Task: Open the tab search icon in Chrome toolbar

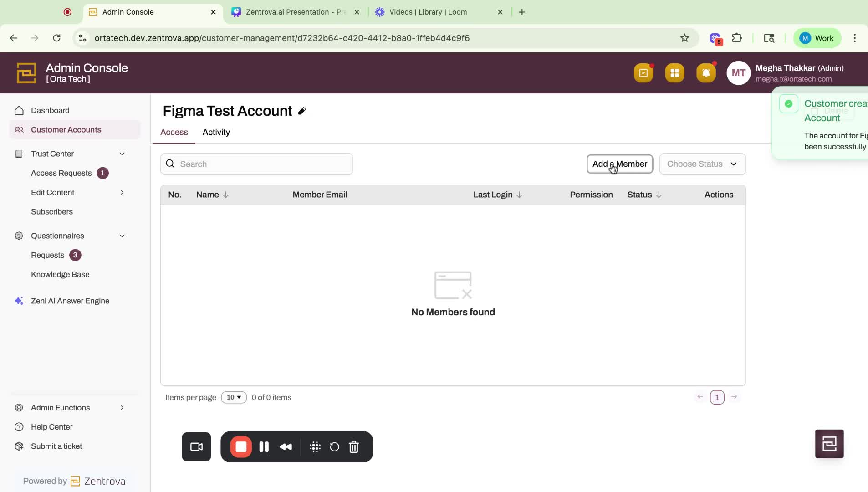Action: click(x=769, y=38)
